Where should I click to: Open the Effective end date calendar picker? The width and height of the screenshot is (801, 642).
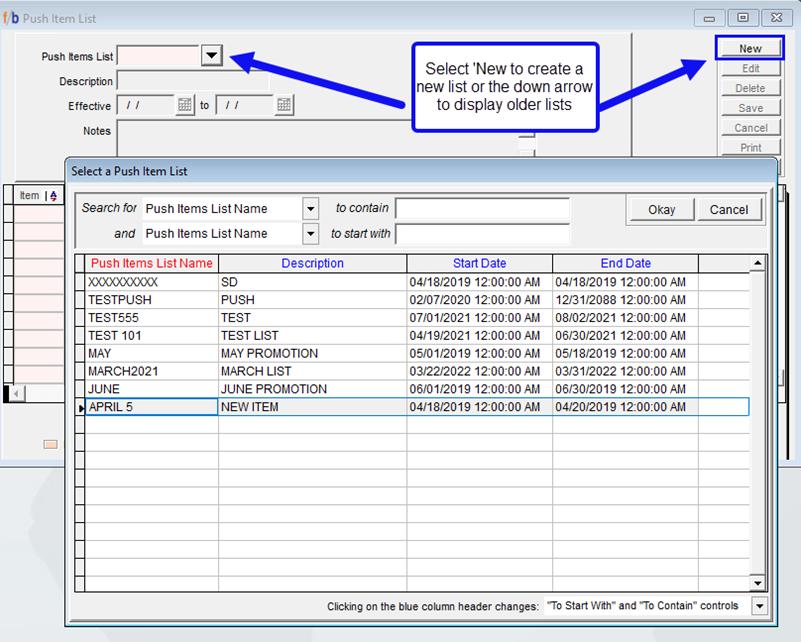pos(284,105)
